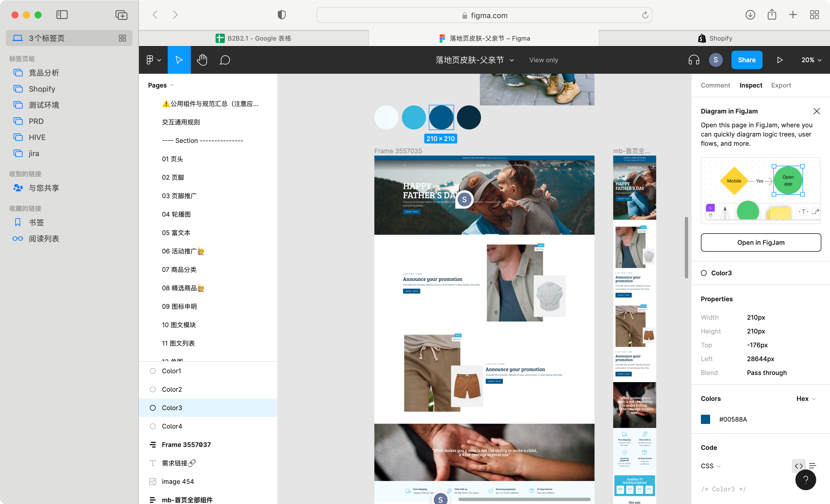Open the help question mark button

point(806,480)
